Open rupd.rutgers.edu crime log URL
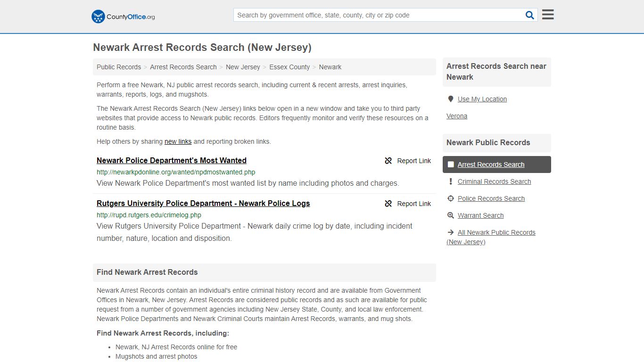Image resolution: width=644 pixels, height=362 pixels. (149, 215)
